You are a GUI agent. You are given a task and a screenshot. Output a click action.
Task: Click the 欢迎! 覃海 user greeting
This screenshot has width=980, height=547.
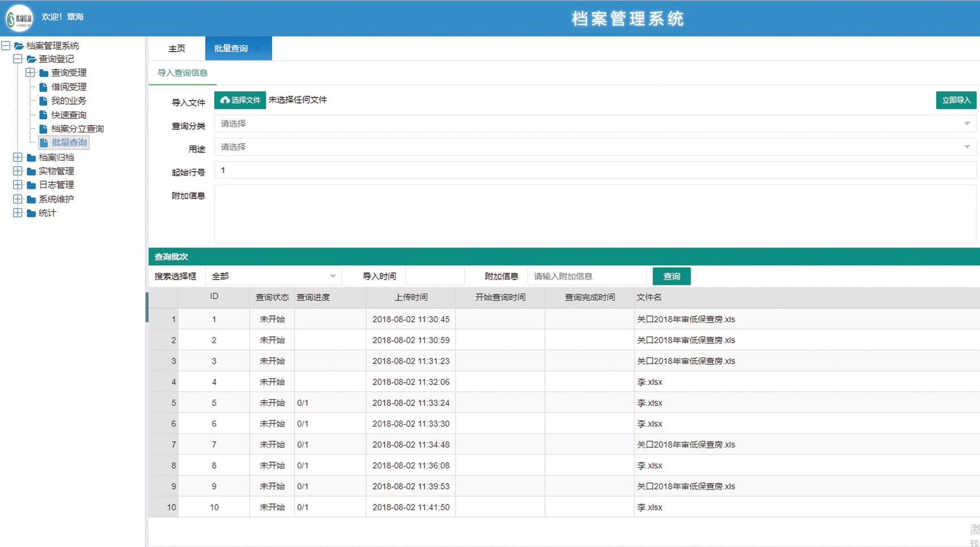pyautogui.click(x=62, y=17)
